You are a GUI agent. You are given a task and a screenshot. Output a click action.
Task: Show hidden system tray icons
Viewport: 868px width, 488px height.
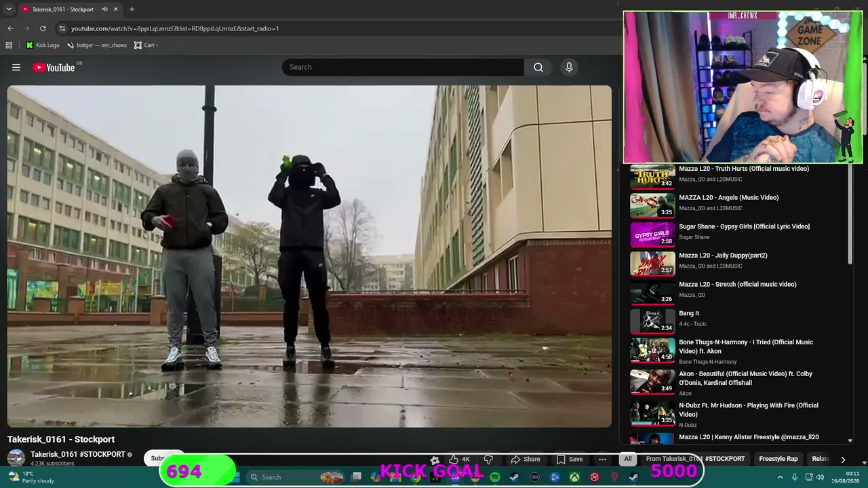click(780, 477)
